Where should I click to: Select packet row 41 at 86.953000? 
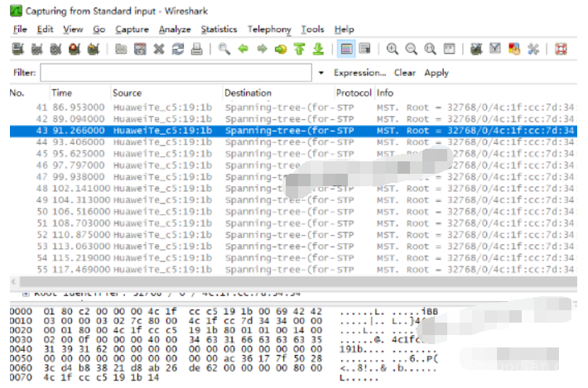pyautogui.click(x=293, y=108)
